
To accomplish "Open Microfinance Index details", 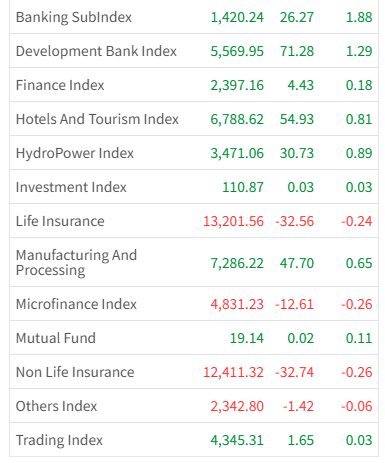I will [x=194, y=304].
